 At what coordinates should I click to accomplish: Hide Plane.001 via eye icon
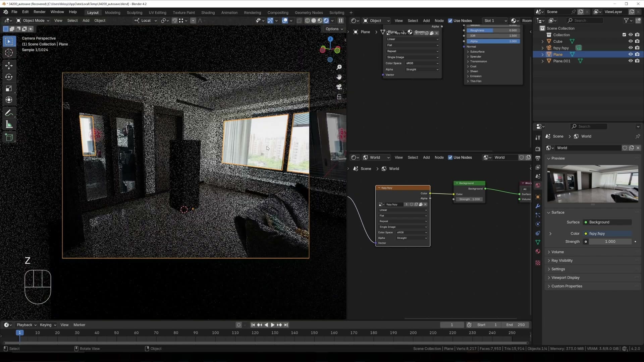point(631,61)
